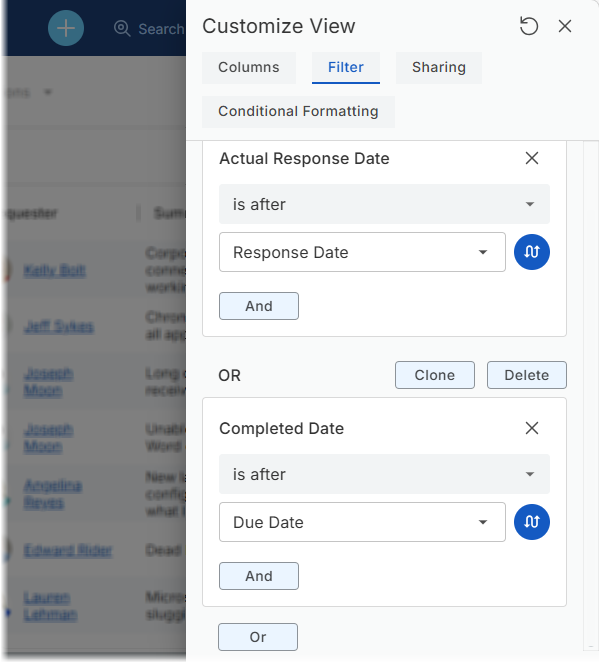Add a new Or group at bottom

[x=258, y=637]
